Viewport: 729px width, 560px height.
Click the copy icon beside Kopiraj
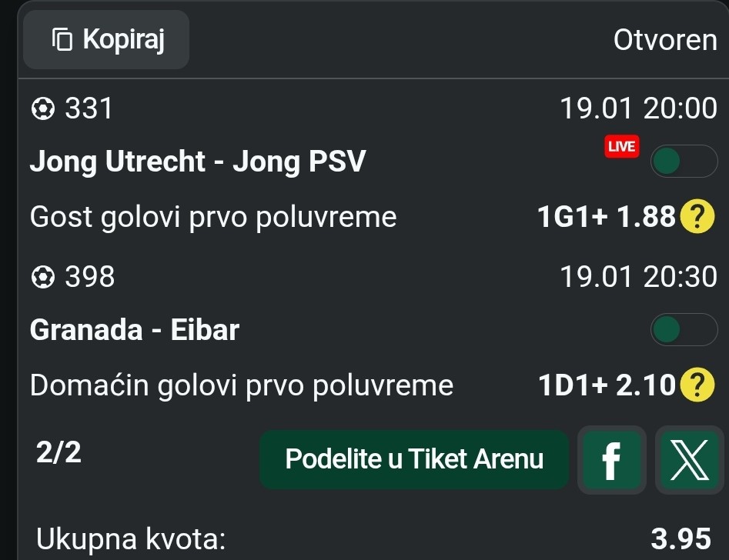[x=62, y=38]
